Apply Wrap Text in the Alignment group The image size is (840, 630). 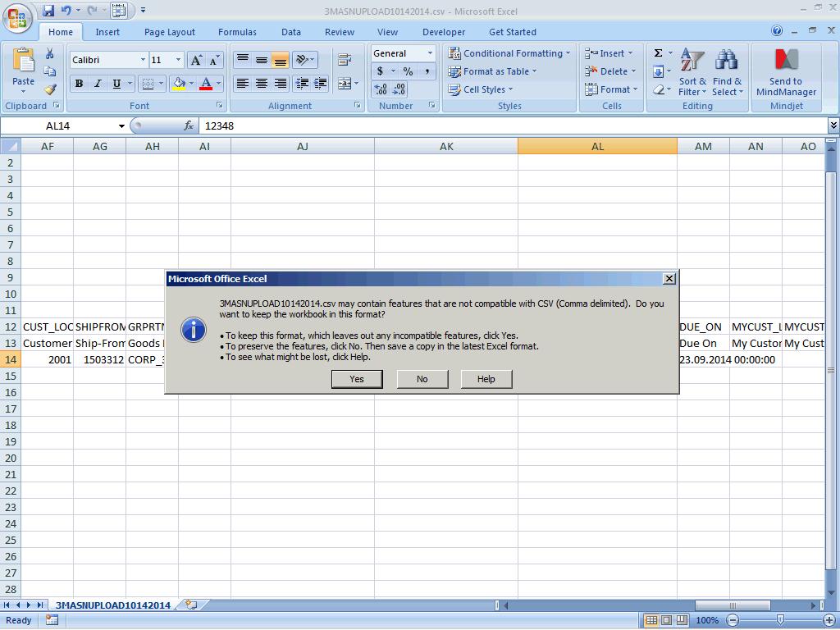coord(344,59)
